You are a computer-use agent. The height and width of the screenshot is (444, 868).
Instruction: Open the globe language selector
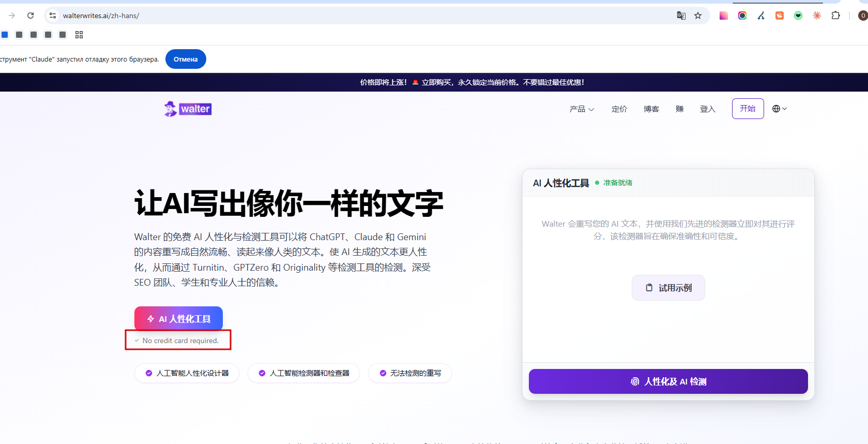pos(779,109)
